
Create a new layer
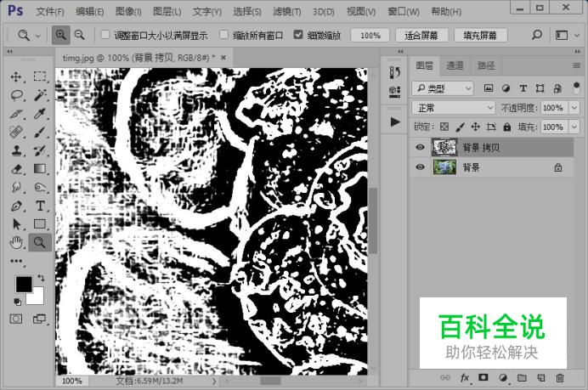coord(540,378)
